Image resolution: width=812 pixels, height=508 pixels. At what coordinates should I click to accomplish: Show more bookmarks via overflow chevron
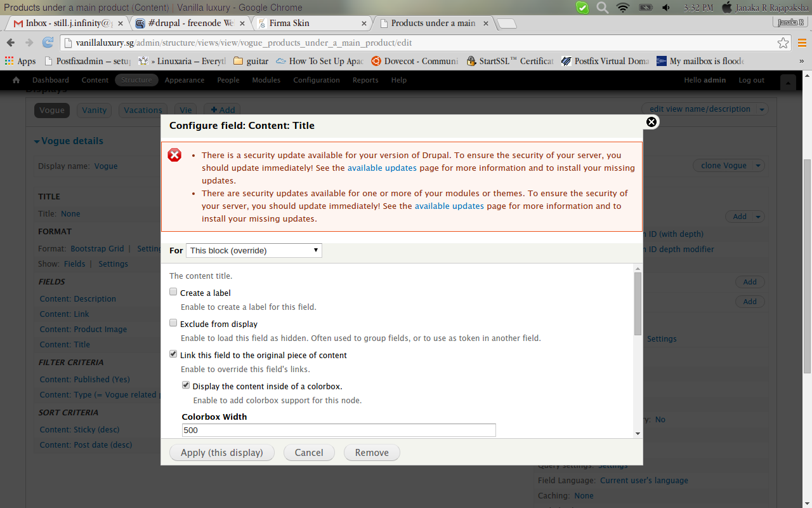[x=802, y=61]
